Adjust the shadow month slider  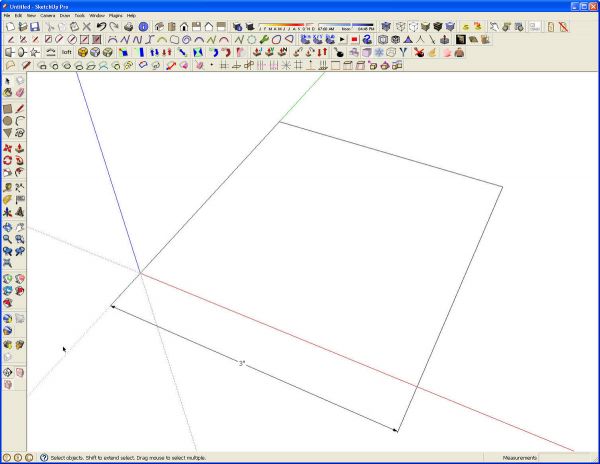(x=287, y=26)
